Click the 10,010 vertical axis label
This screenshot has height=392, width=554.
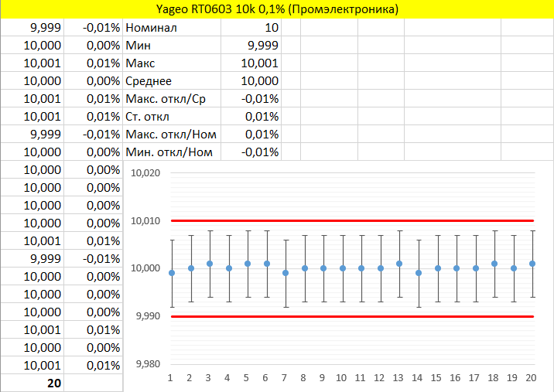click(x=146, y=221)
